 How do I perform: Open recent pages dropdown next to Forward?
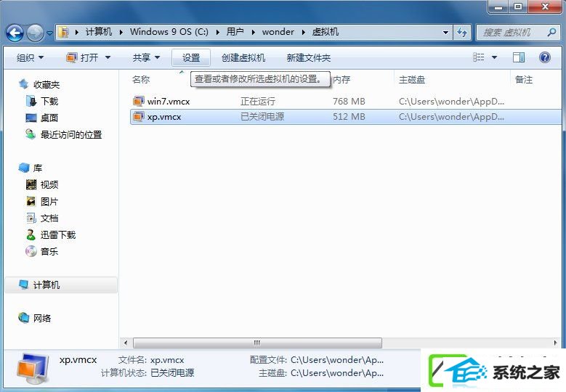coord(50,33)
